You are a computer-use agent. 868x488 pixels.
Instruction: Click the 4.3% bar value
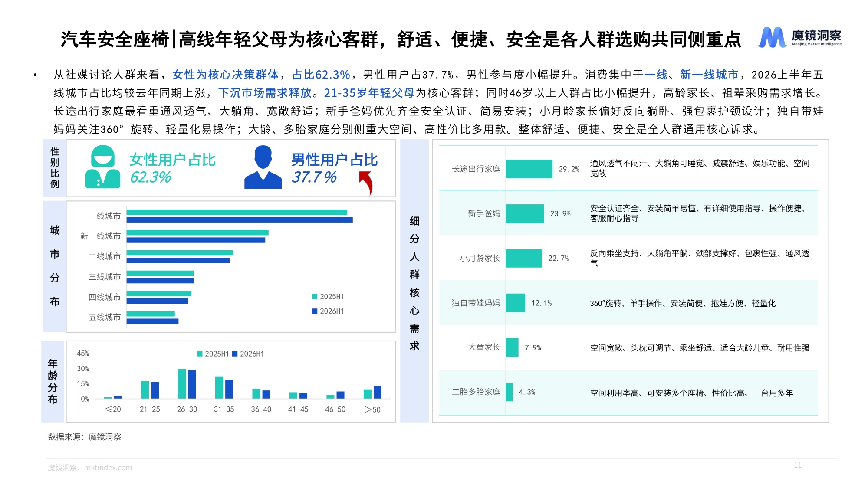click(527, 392)
